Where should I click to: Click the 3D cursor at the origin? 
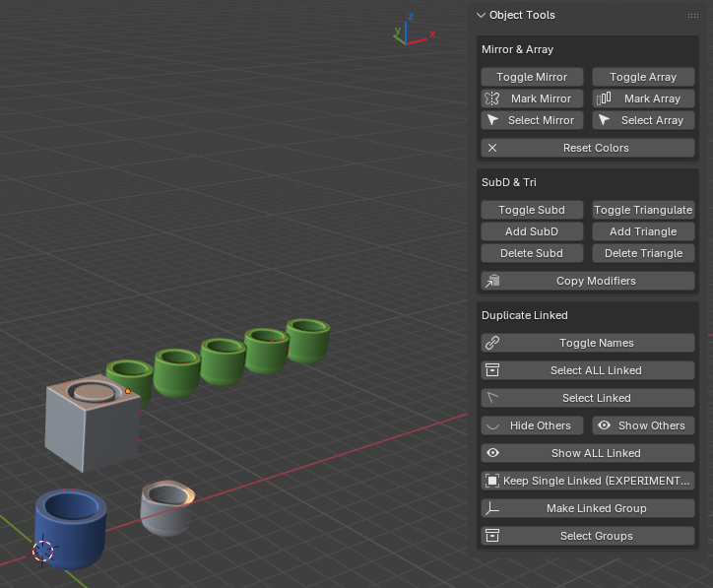tap(43, 552)
